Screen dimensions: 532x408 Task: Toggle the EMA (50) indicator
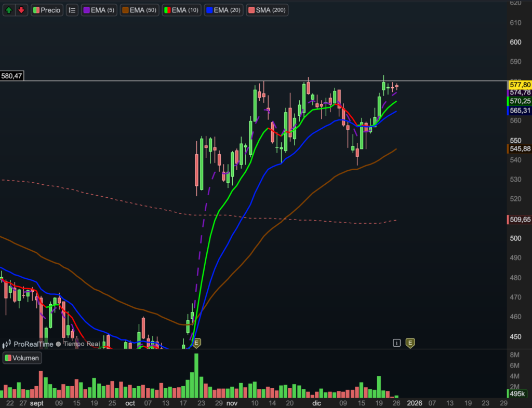139,10
